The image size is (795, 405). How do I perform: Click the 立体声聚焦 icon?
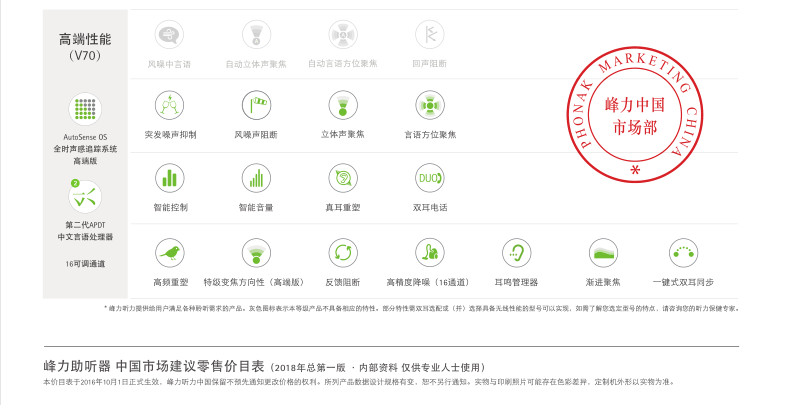click(343, 104)
